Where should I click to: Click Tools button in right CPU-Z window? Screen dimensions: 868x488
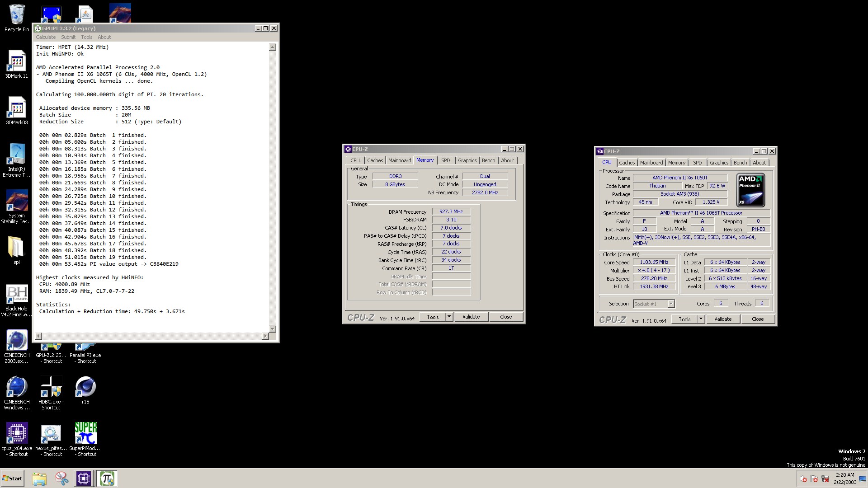pos(684,319)
